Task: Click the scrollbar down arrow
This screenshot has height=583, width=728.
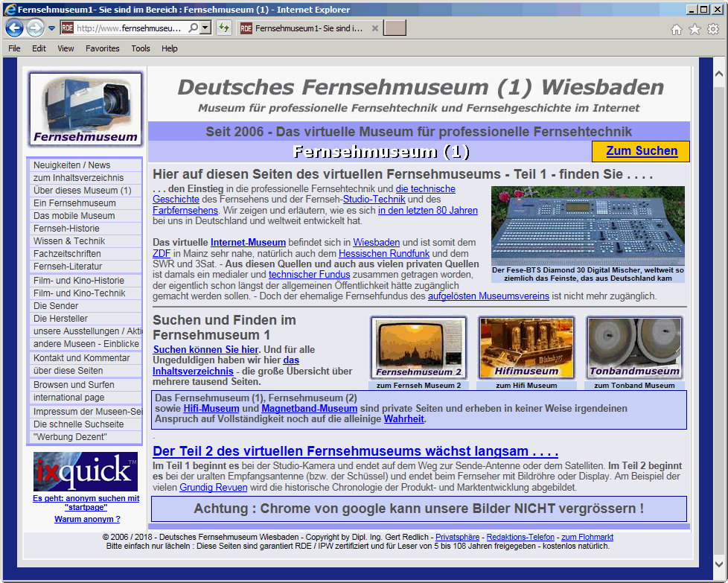Action: (x=719, y=564)
